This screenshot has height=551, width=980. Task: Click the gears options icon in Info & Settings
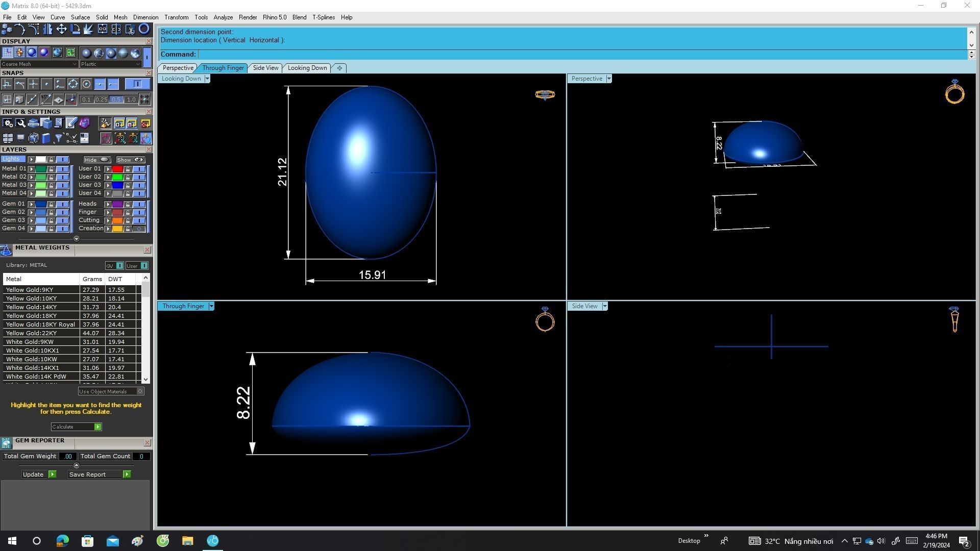coord(8,123)
